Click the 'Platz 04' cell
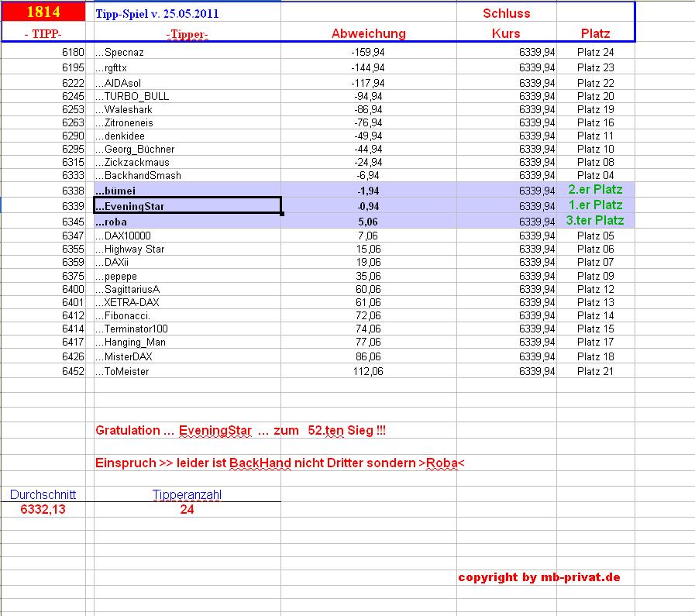This screenshot has height=616, width=695. pyautogui.click(x=595, y=175)
